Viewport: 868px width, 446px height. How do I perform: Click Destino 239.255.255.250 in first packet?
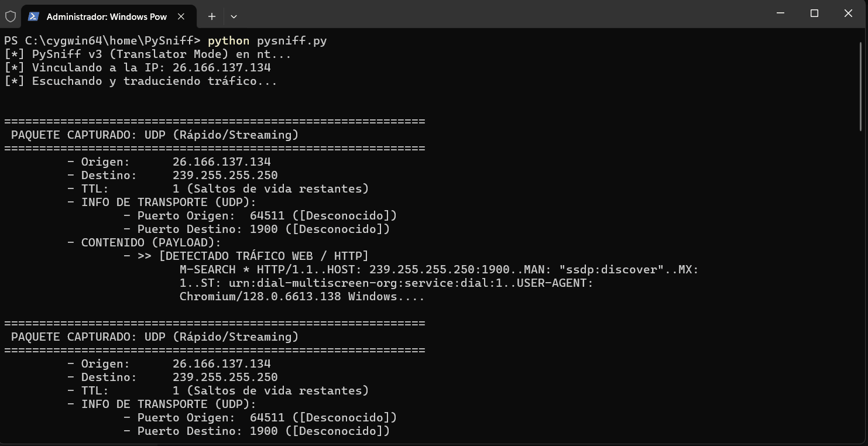tap(172, 176)
